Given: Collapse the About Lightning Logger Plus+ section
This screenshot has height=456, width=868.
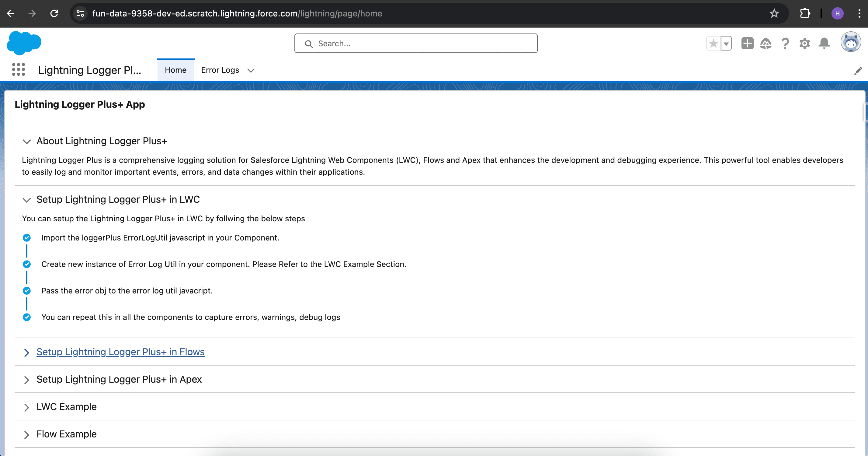Looking at the screenshot, I should [x=27, y=141].
